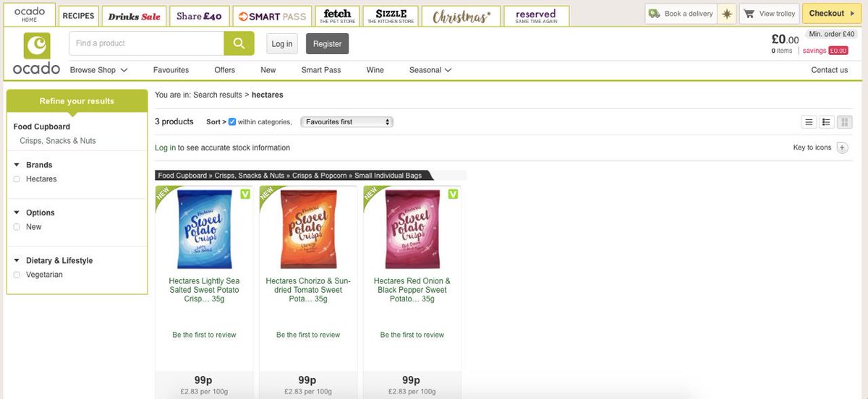Screen dimensions: 868x399
Task: Click the trolley icon
Action: tap(749, 14)
